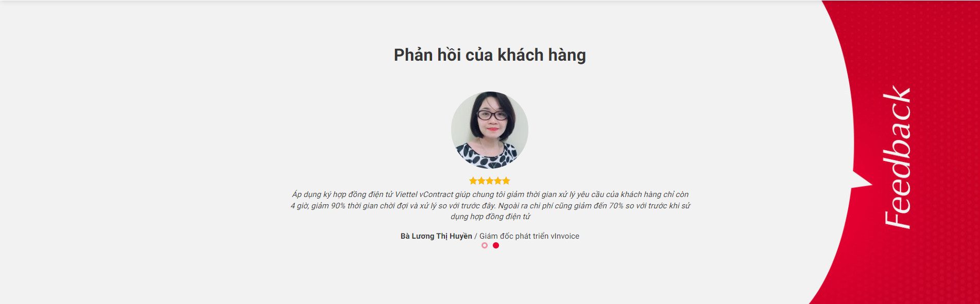Click the second testimonial line mentioning 90%
Screen dimensions: 980x304
[490, 206]
